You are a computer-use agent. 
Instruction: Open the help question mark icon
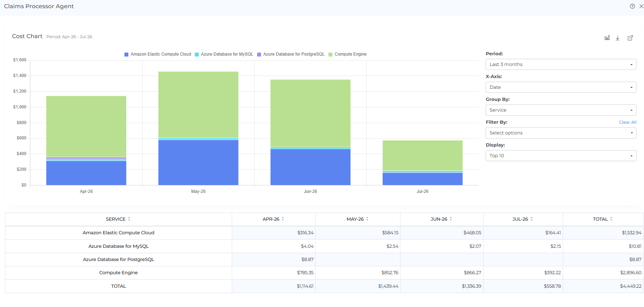632,6
